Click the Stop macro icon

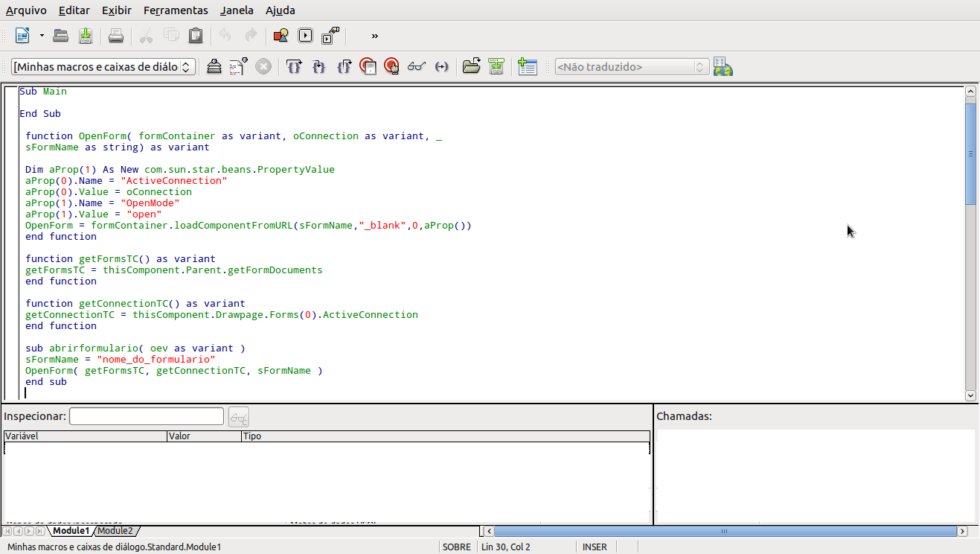[x=263, y=66]
